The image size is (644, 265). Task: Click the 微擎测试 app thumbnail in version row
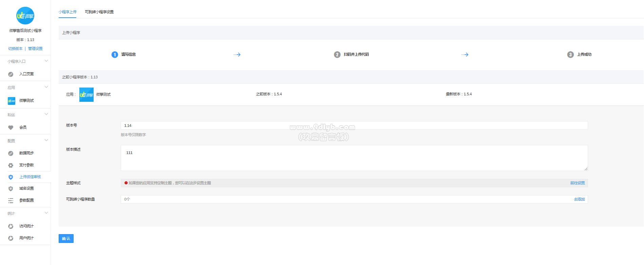pos(86,95)
